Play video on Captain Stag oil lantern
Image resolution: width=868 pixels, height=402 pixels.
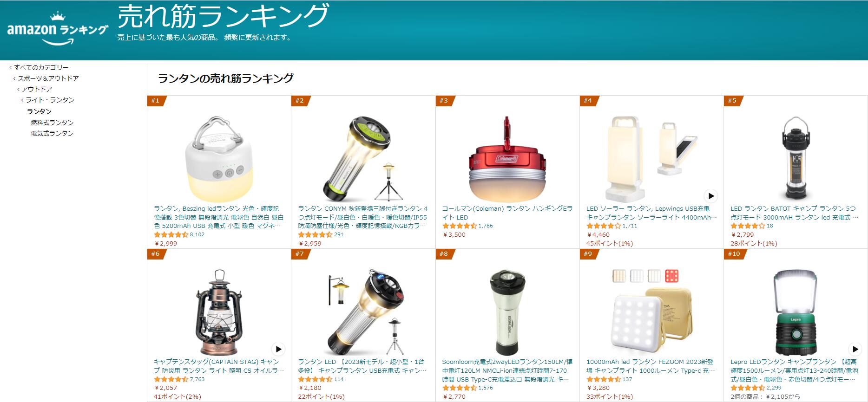278,349
